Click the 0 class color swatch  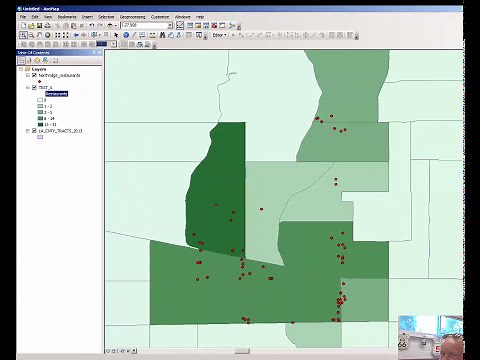(x=40, y=100)
